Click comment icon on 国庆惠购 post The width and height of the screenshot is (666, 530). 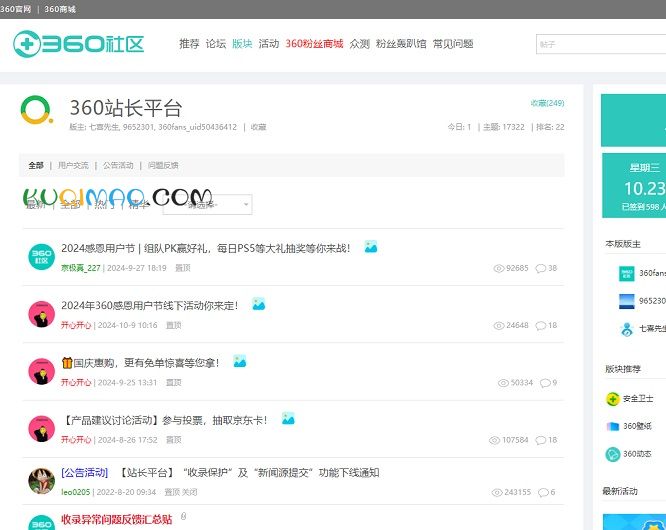tap(545, 383)
